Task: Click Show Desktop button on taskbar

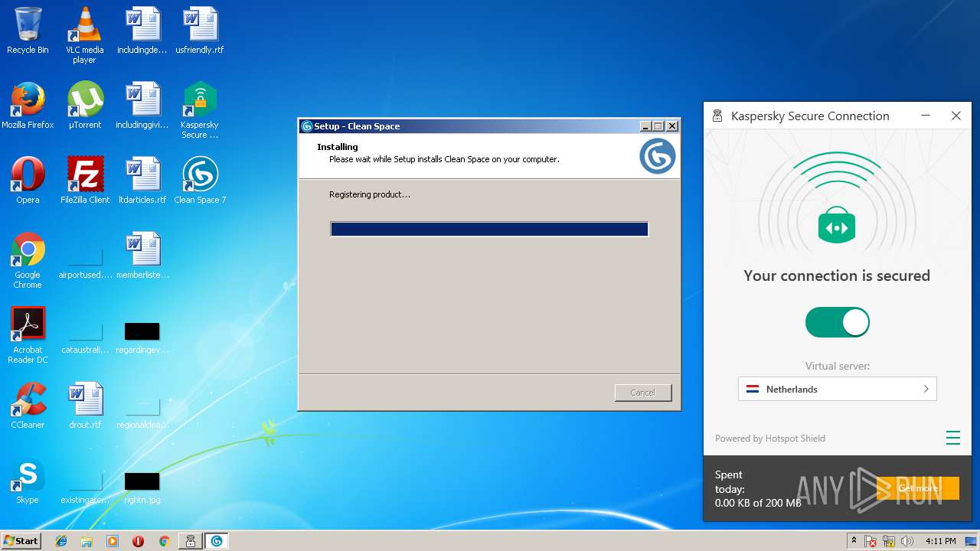Action: pos(972,541)
